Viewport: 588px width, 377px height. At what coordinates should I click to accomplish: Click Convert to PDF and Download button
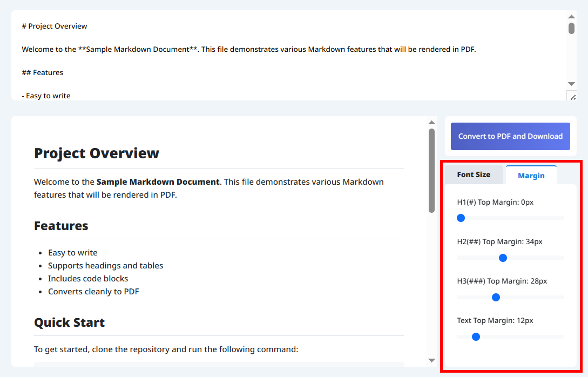click(x=510, y=136)
